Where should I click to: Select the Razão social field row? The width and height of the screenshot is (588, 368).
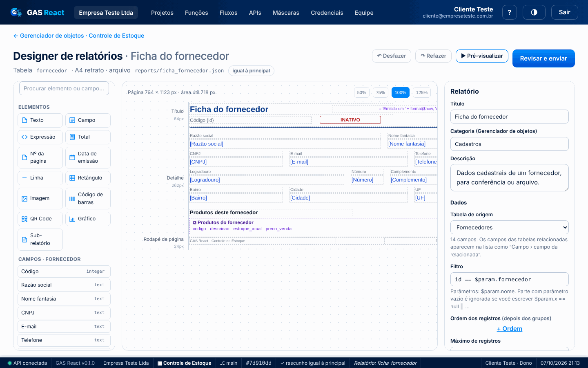(64, 285)
